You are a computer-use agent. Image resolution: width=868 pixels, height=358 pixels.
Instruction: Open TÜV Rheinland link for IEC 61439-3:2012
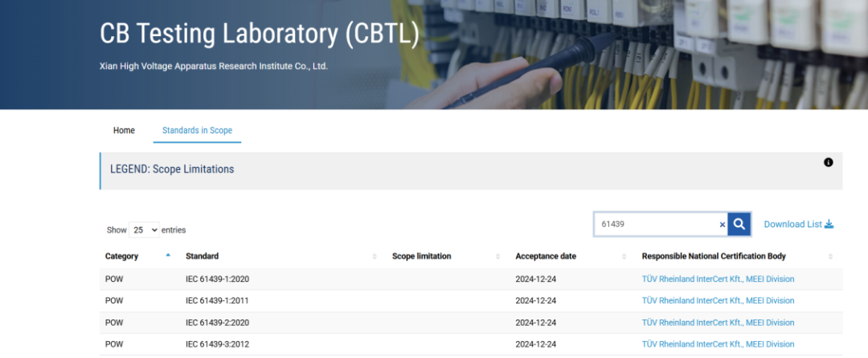[x=718, y=344]
